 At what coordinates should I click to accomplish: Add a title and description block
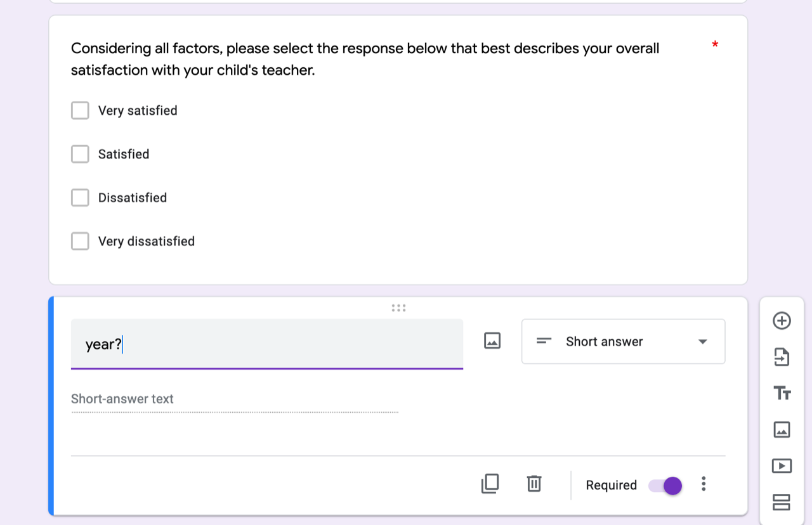click(782, 393)
